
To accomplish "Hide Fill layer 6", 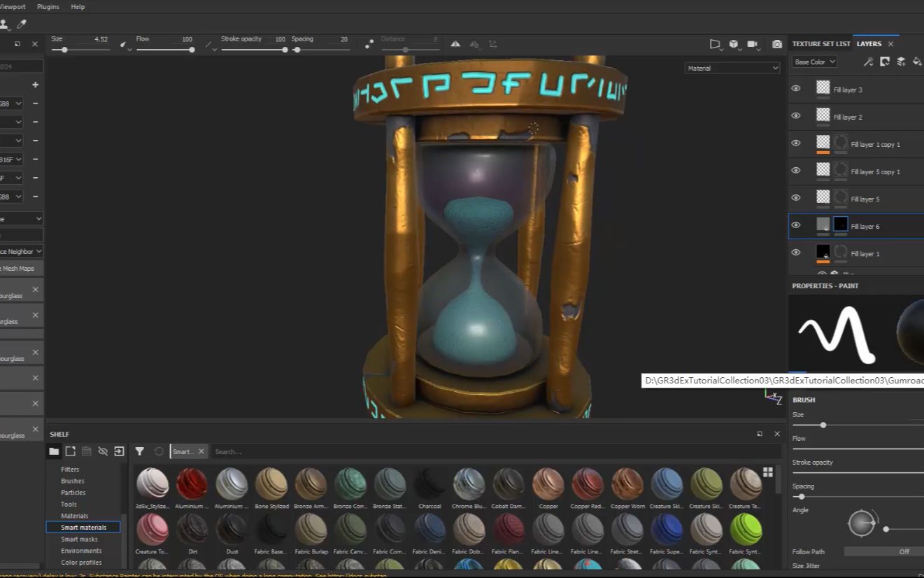I will coord(795,225).
